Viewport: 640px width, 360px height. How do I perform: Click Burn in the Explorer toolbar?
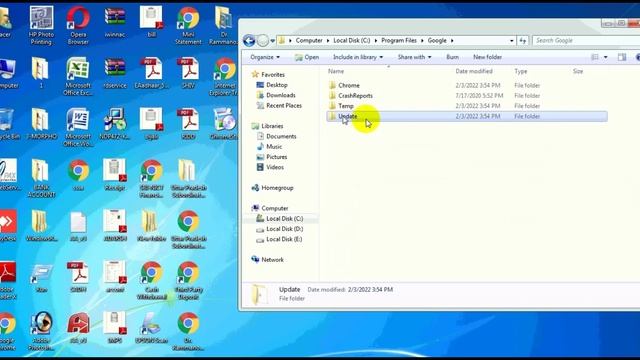[452, 57]
